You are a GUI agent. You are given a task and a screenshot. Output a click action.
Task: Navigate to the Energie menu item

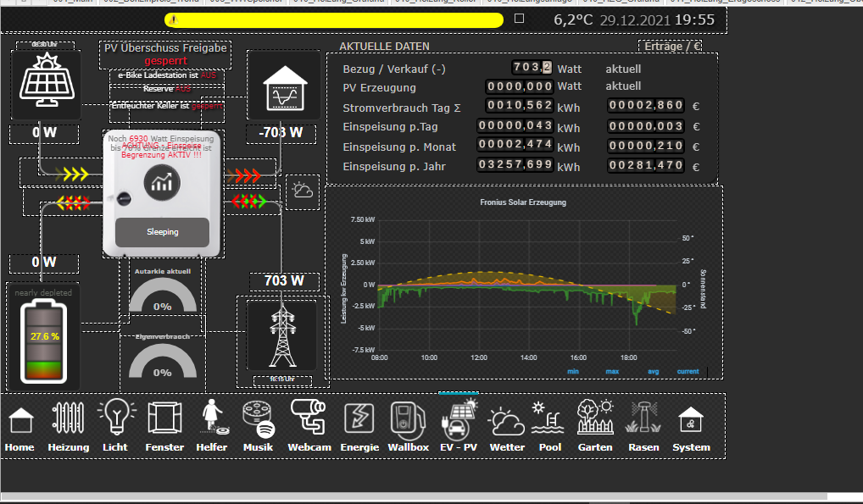tap(359, 419)
